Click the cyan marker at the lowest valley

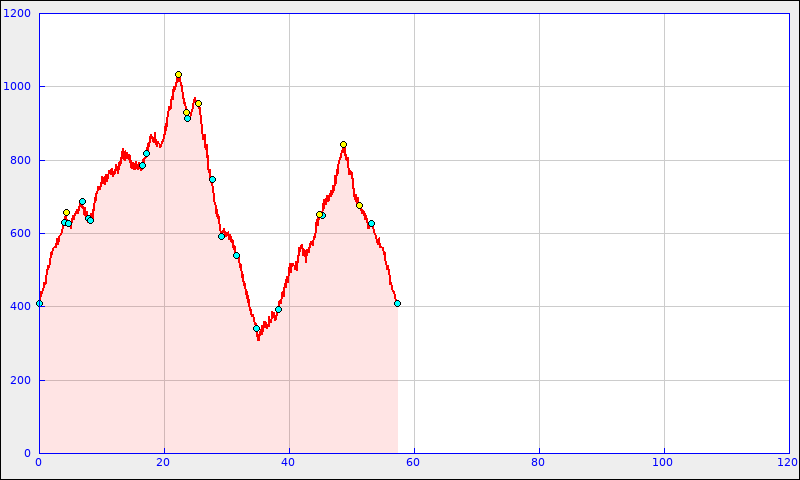[256, 328]
